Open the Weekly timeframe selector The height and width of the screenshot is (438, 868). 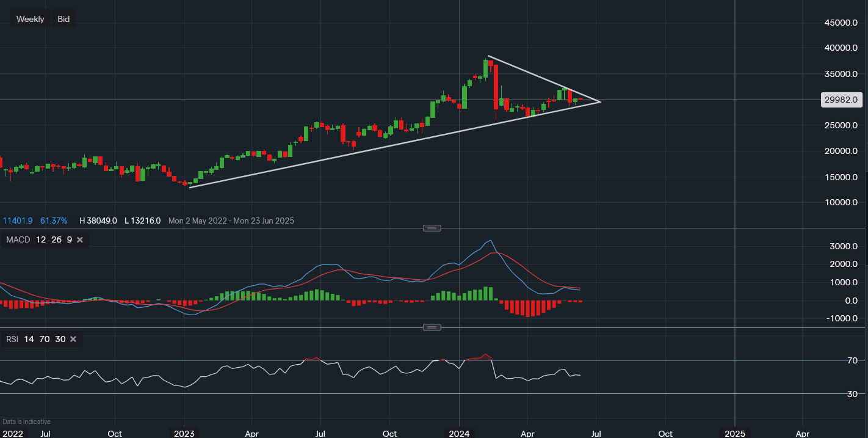tap(30, 19)
